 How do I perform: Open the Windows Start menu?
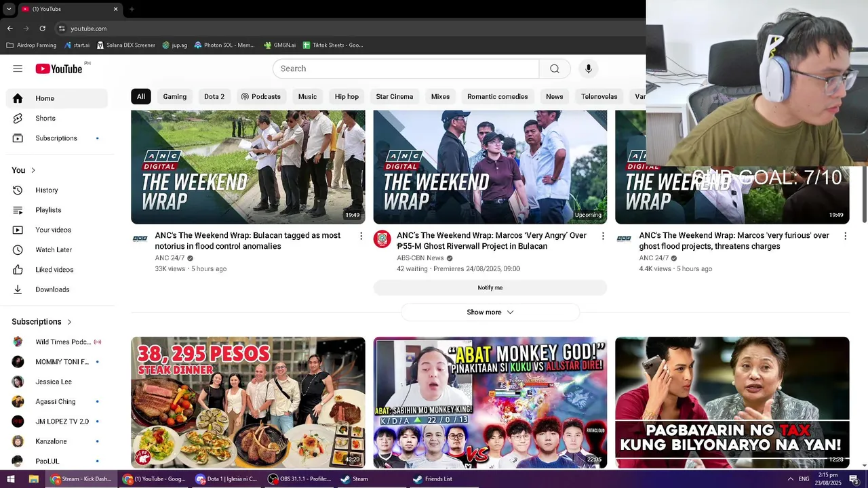(10, 479)
